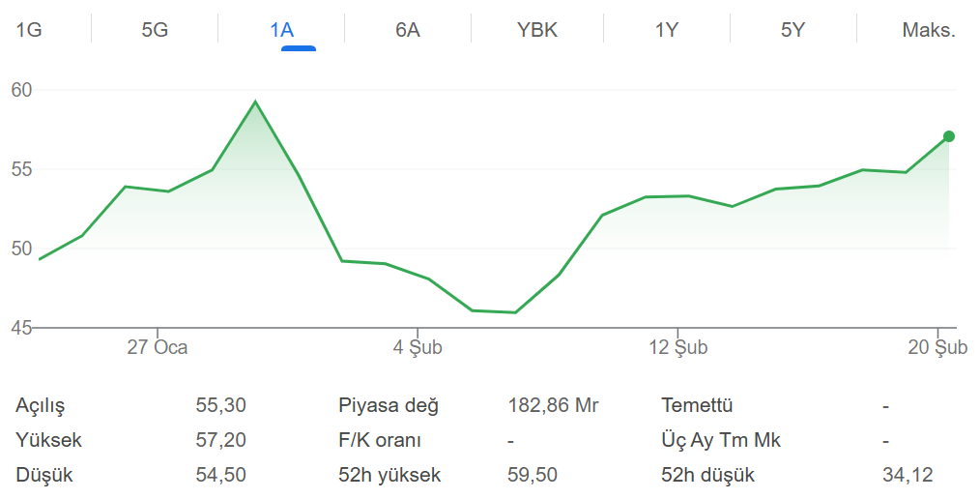
Task: Click the chart peak near 59
Action: pos(255,102)
